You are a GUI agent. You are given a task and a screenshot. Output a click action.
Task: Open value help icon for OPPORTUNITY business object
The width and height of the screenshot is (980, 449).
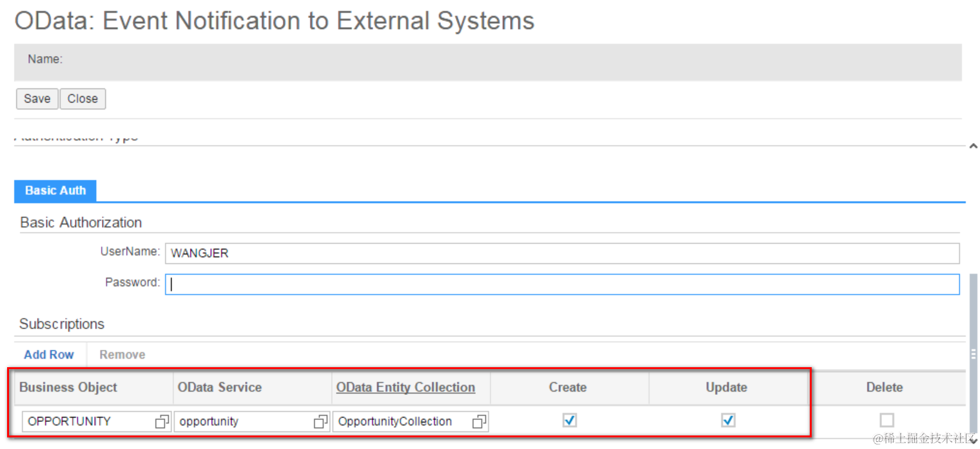point(162,421)
